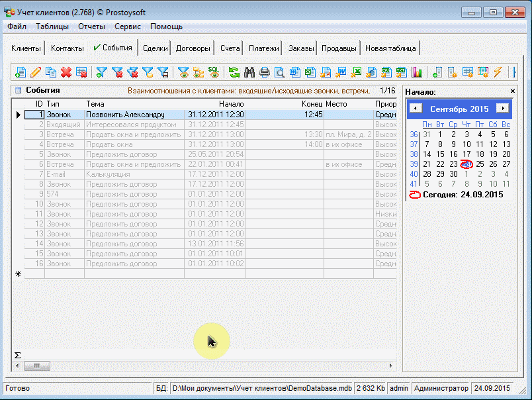The image size is (532, 400).
Task: Click the binoculars search icon
Action: pos(249,72)
